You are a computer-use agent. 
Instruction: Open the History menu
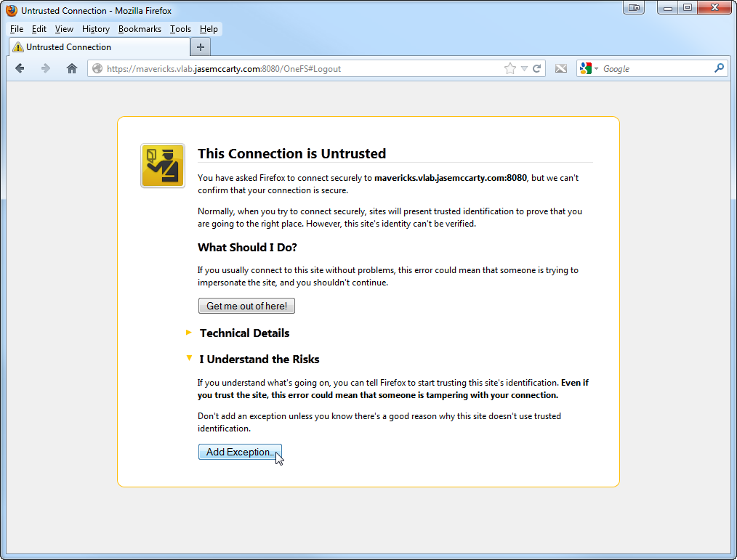[96, 29]
